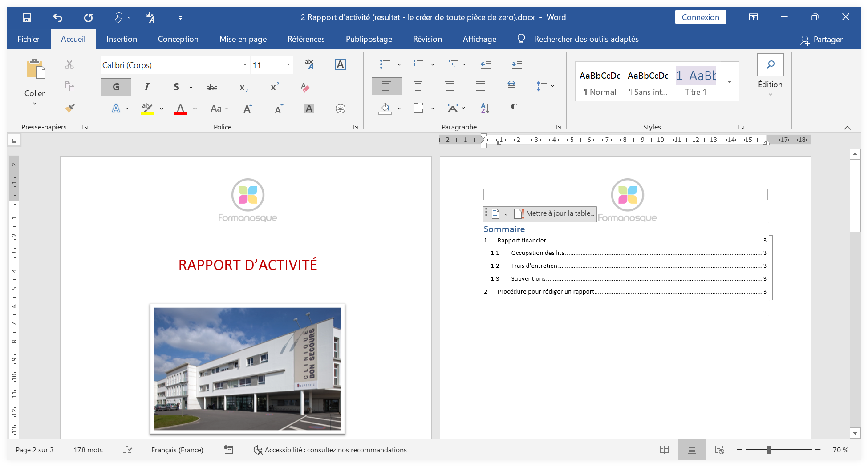
Task: Align paragraph text to the right
Action: click(449, 86)
